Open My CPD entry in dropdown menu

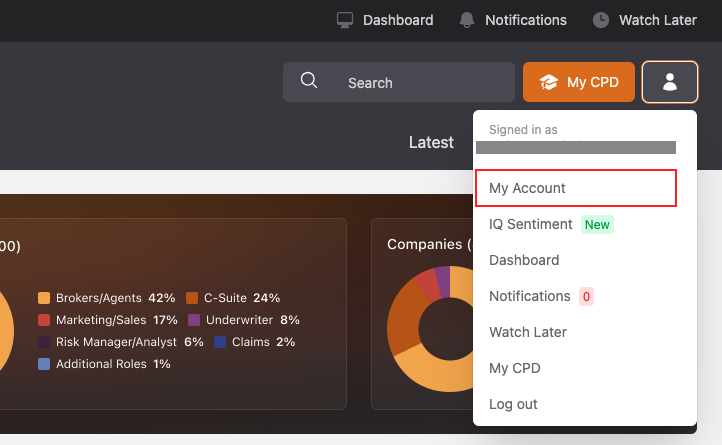[x=514, y=368]
